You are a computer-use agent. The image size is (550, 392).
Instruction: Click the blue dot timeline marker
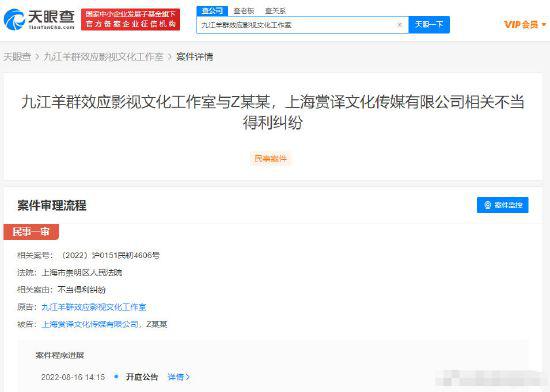116,377
